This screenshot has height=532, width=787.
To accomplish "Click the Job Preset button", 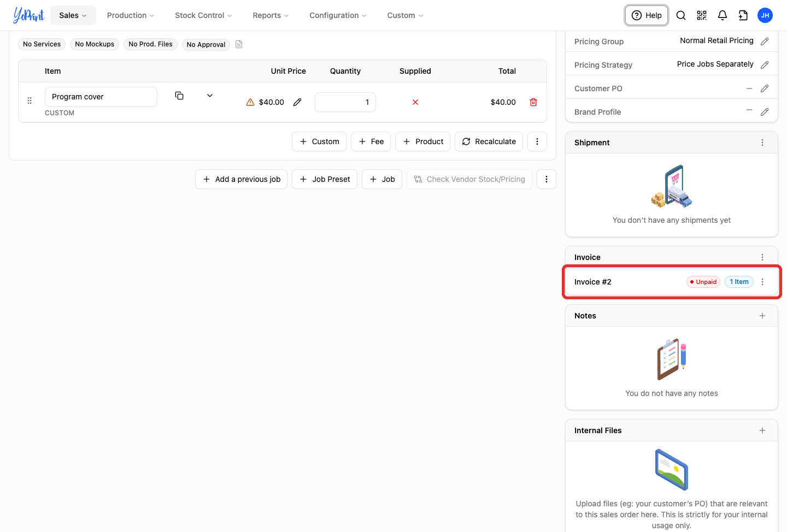I will (x=325, y=179).
